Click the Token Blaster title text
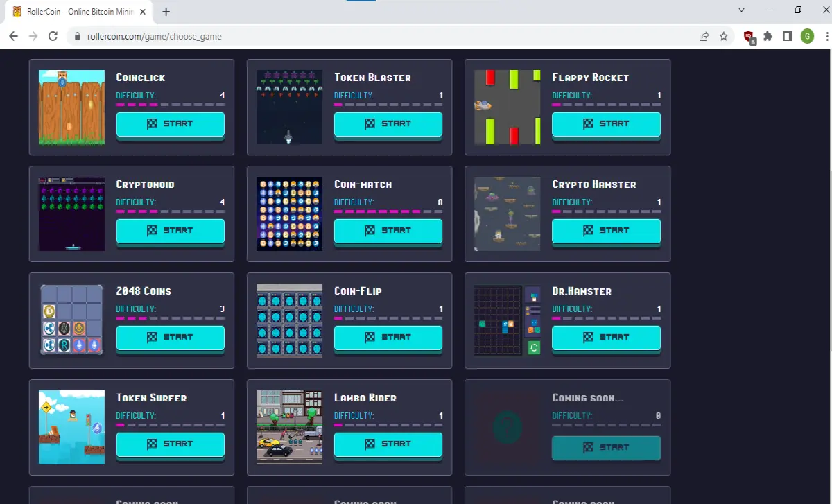 coord(372,78)
